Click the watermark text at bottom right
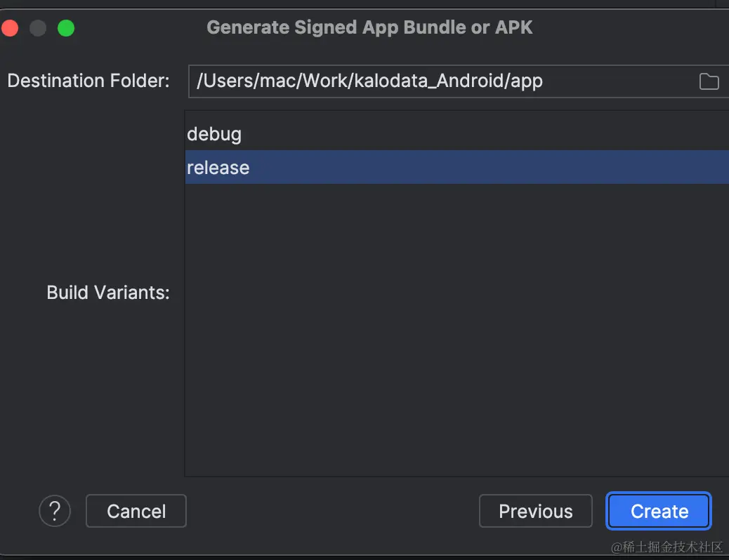 tap(666, 547)
